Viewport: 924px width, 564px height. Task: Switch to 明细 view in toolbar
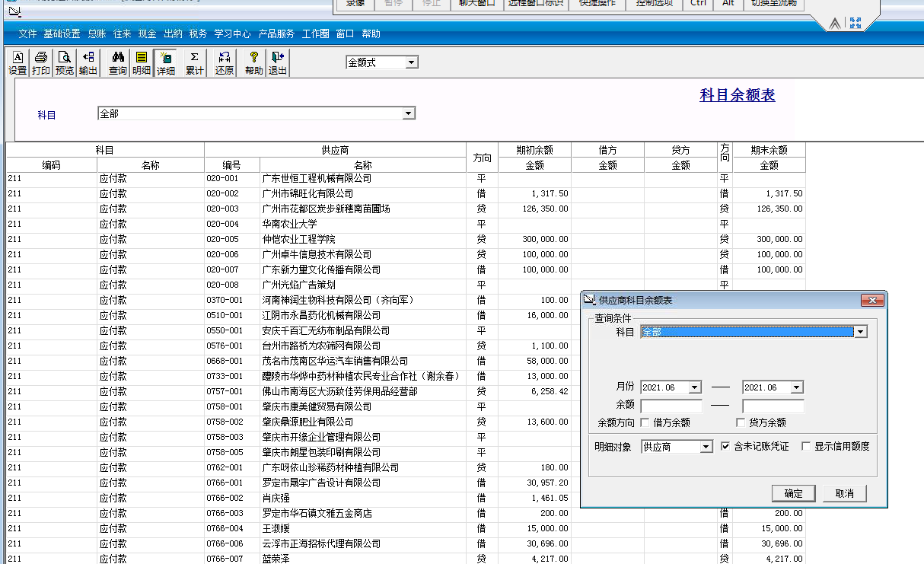click(142, 63)
